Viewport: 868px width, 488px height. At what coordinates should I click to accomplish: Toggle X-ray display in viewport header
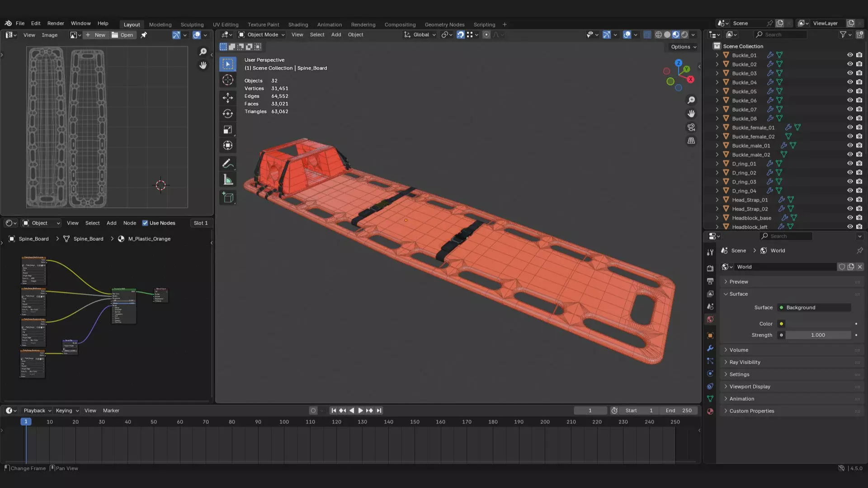647,35
